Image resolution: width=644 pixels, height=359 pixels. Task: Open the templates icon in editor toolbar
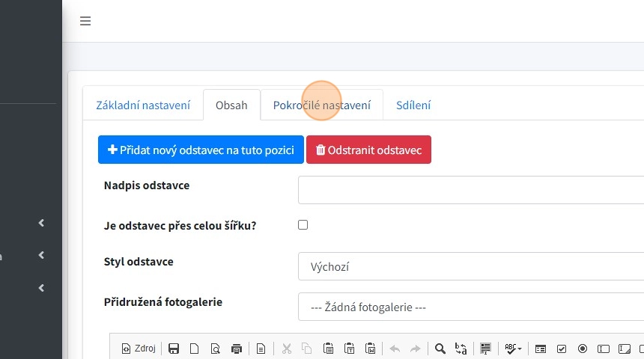point(261,349)
